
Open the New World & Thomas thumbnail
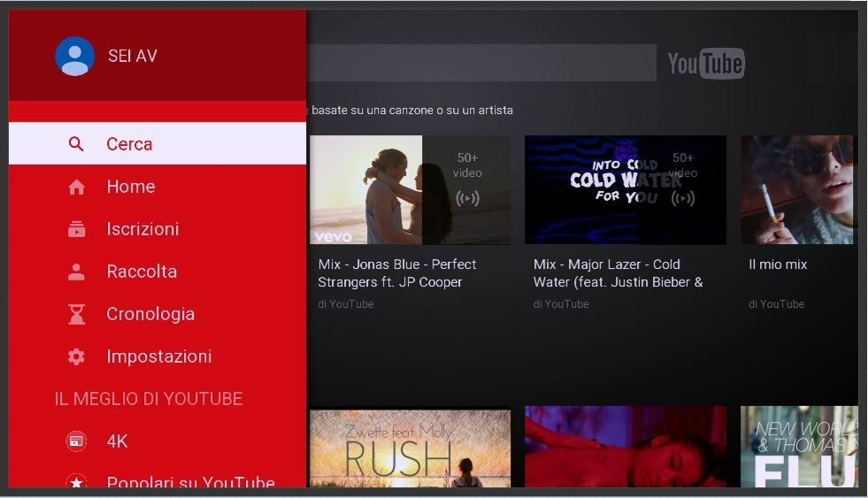(799, 447)
